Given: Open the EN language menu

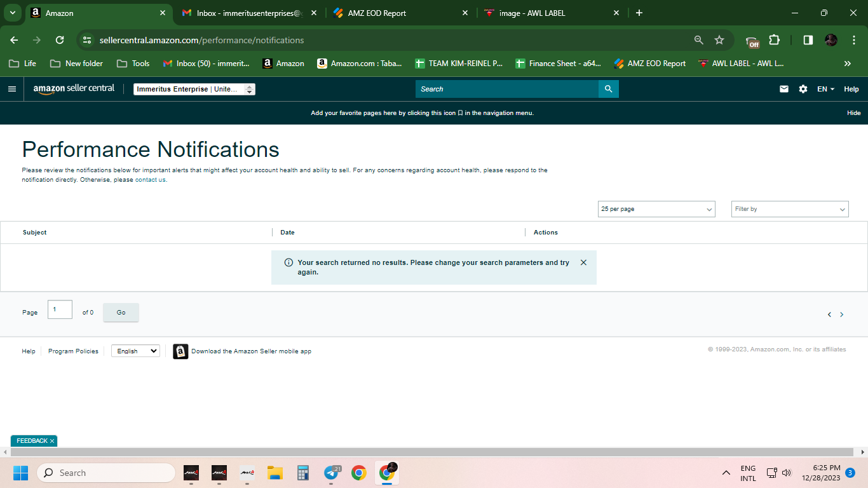Looking at the screenshot, I should [x=826, y=89].
